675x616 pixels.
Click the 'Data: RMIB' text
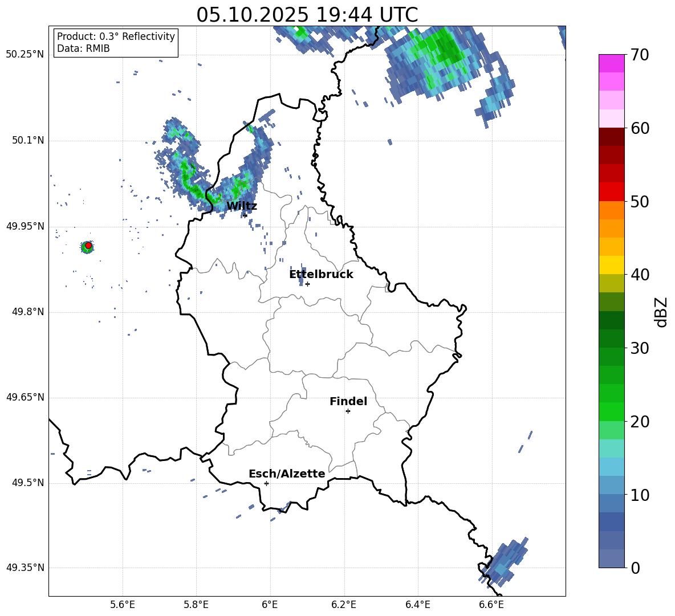(x=83, y=48)
